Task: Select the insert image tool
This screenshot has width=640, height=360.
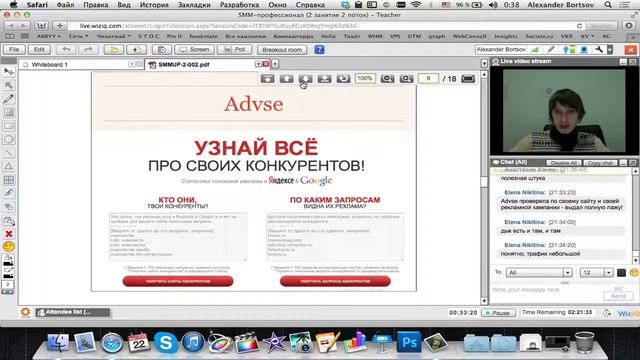Action: click(9, 112)
